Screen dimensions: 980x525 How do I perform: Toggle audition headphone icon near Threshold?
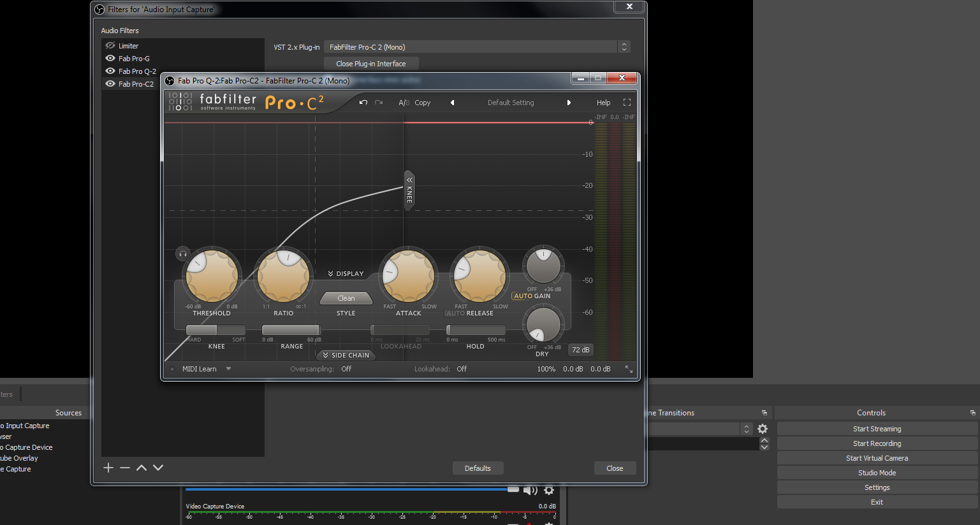tap(183, 254)
